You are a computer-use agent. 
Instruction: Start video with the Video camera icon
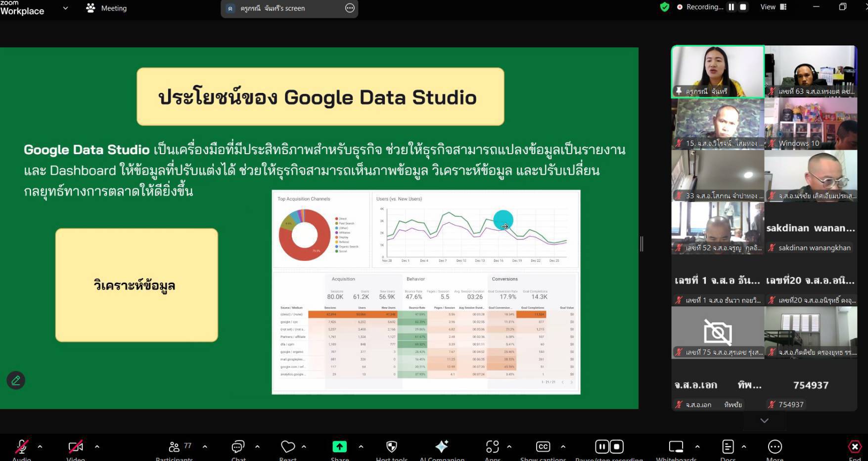tap(76, 447)
